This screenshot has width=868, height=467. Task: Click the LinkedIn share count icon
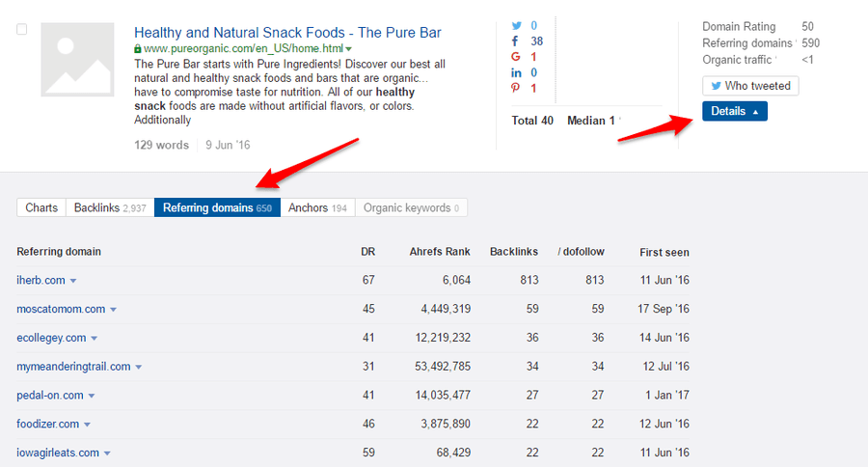coord(516,72)
